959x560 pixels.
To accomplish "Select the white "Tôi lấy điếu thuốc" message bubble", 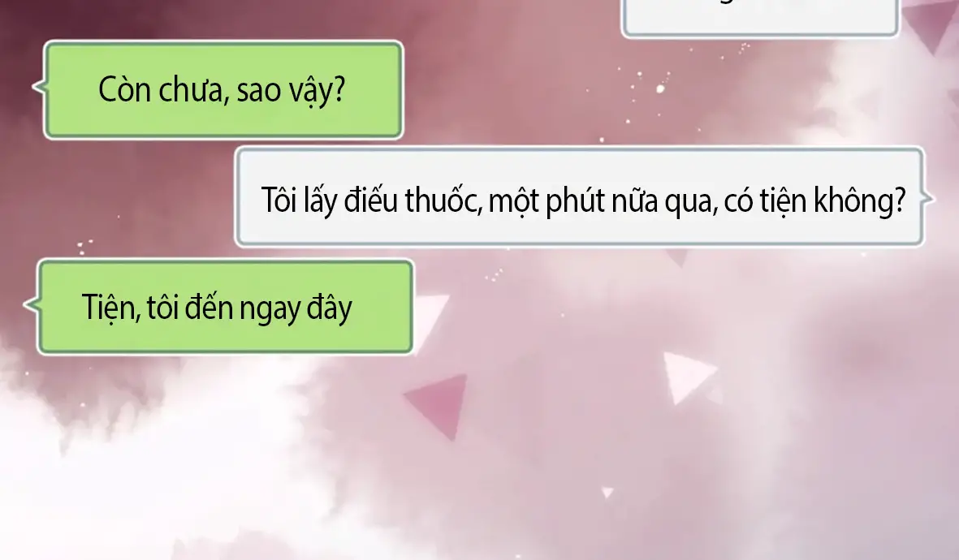I will 580,197.
